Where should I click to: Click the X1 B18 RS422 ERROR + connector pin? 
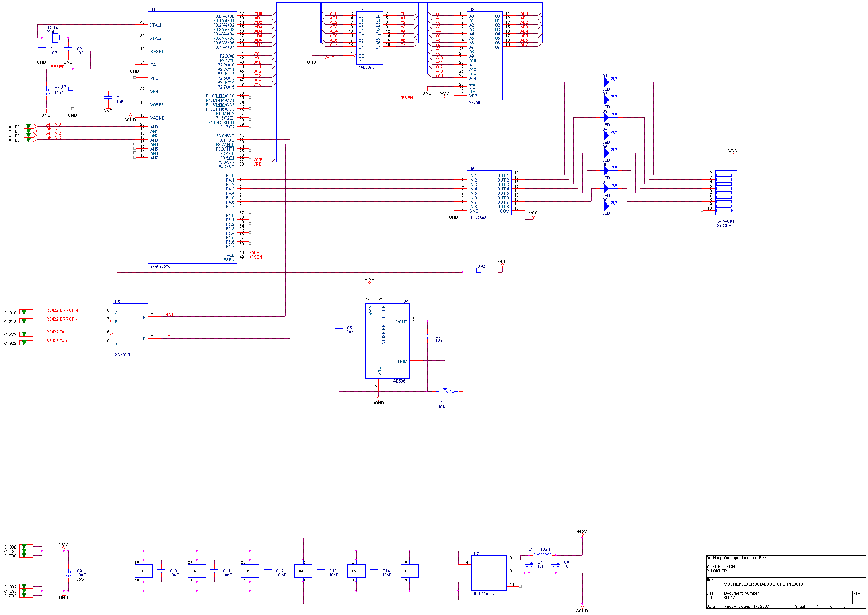(26, 312)
